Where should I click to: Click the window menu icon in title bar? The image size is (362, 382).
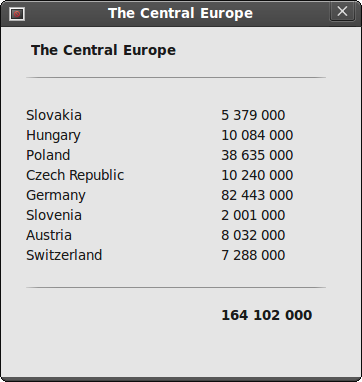pyautogui.click(x=17, y=14)
